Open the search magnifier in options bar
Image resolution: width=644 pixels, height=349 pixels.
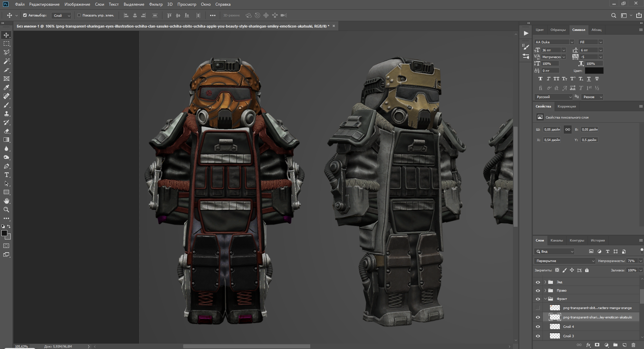(x=613, y=15)
